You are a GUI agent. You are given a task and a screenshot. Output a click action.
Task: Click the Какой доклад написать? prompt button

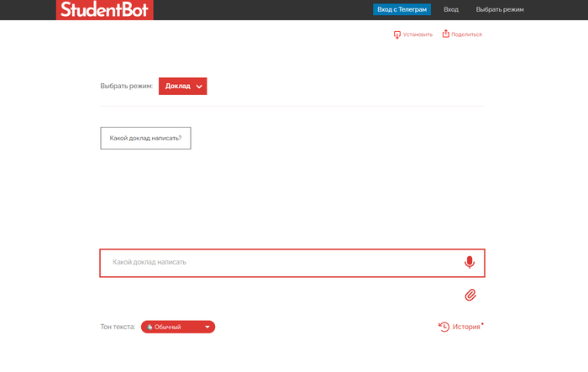145,138
